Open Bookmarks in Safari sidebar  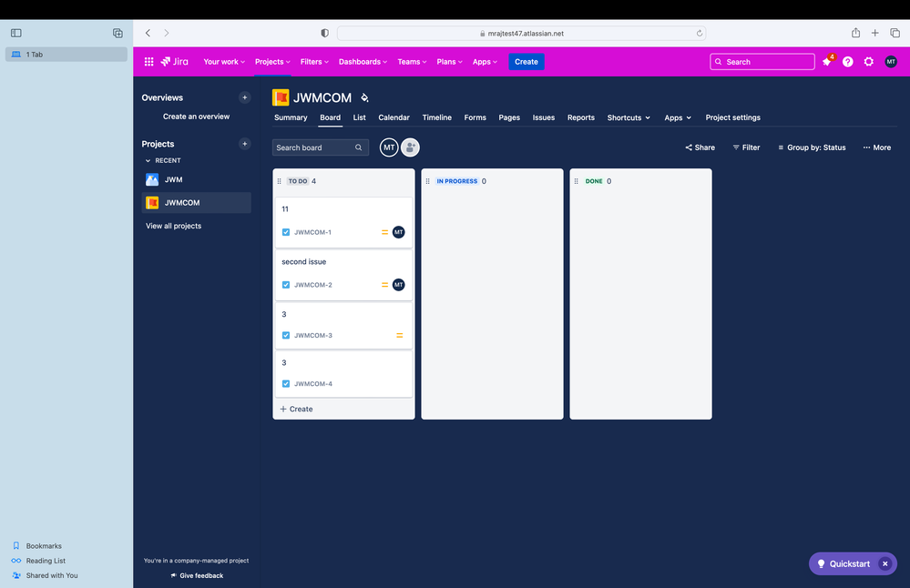tap(44, 545)
